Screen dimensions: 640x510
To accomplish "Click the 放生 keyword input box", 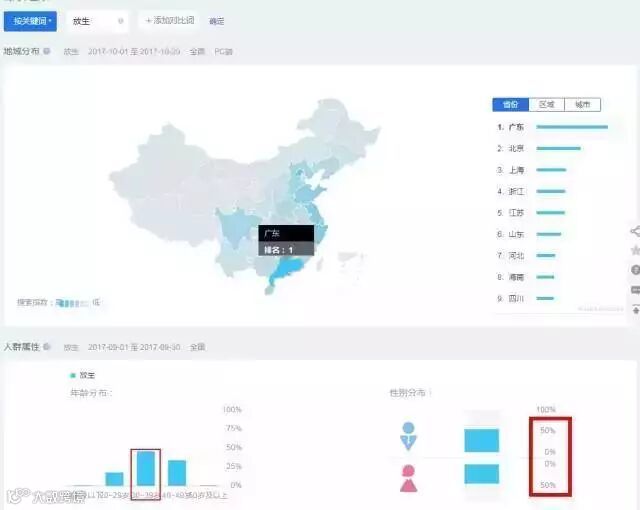I will pos(97,21).
